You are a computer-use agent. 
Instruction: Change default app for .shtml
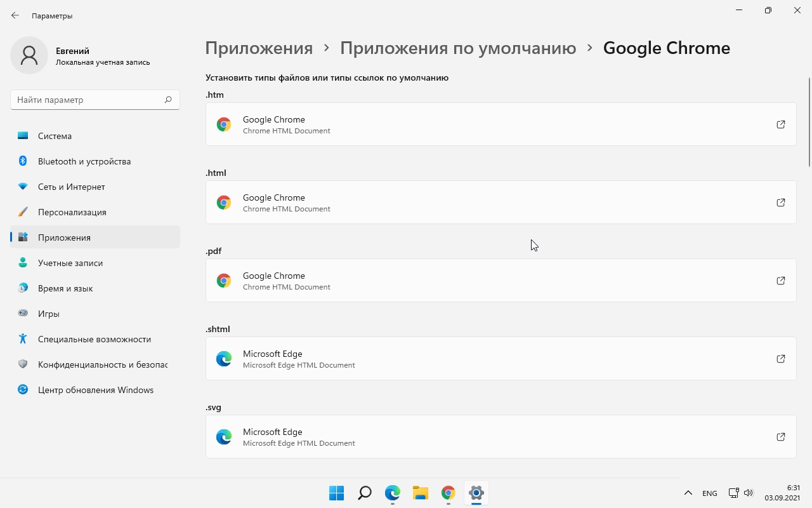click(x=501, y=359)
